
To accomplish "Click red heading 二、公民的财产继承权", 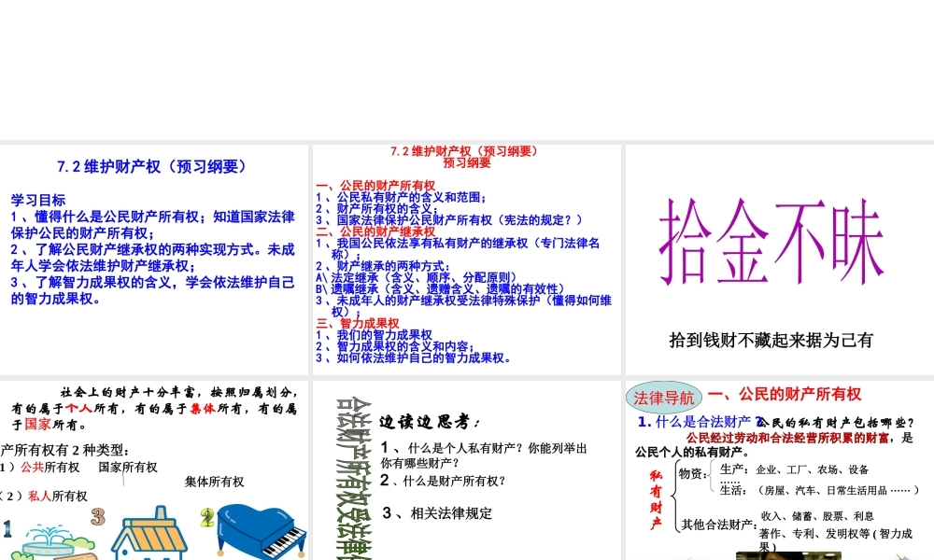I will pyautogui.click(x=375, y=231).
